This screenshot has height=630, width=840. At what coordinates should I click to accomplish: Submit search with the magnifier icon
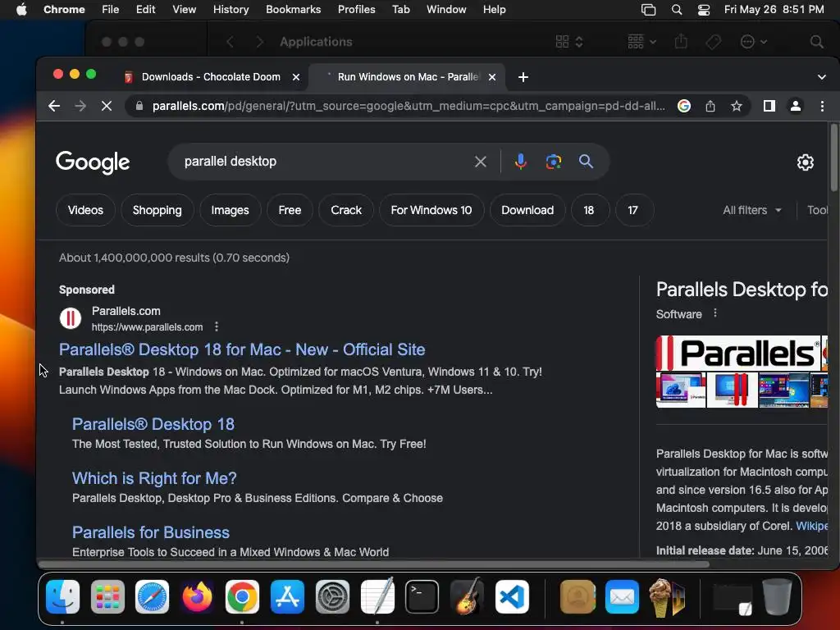[586, 162]
